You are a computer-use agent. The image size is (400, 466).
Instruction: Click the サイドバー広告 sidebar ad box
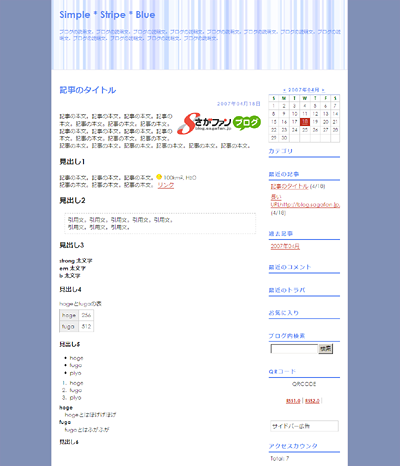(304, 426)
